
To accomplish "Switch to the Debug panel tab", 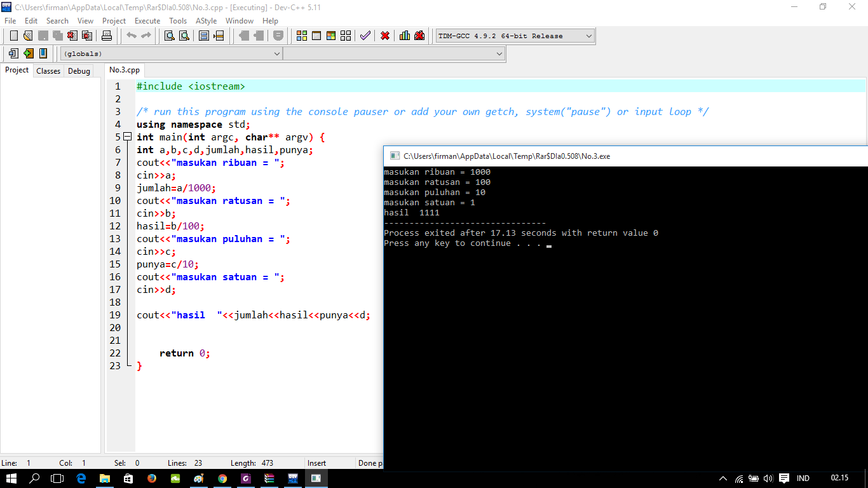I will (x=79, y=71).
